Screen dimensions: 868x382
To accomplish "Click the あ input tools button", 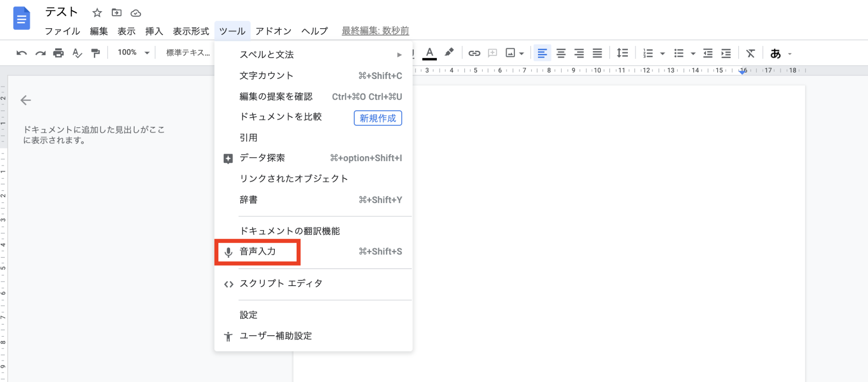I will [x=776, y=53].
